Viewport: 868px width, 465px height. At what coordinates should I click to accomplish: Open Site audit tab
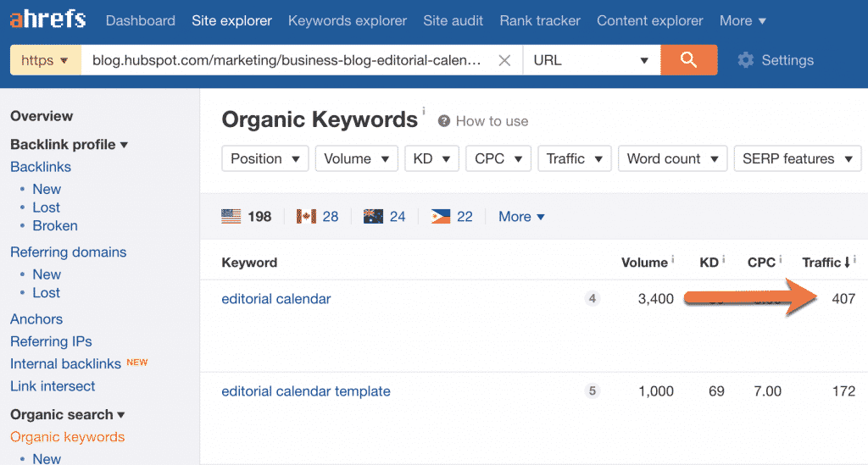click(453, 20)
